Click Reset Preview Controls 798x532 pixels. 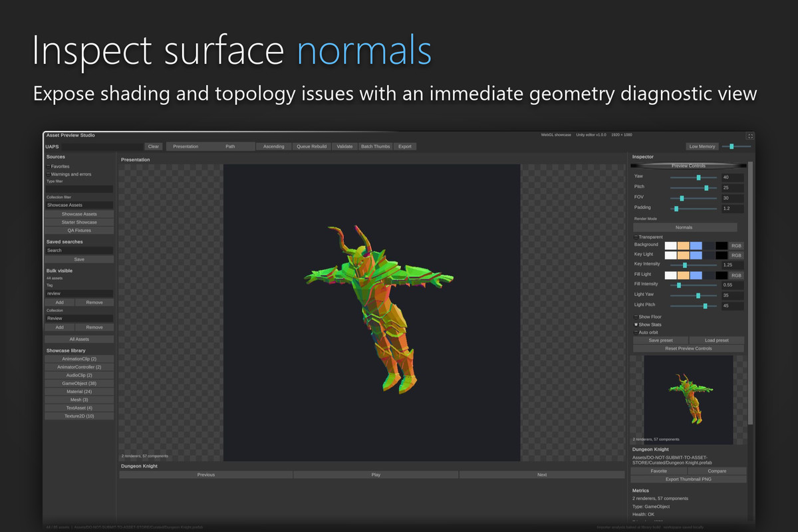[x=688, y=348]
